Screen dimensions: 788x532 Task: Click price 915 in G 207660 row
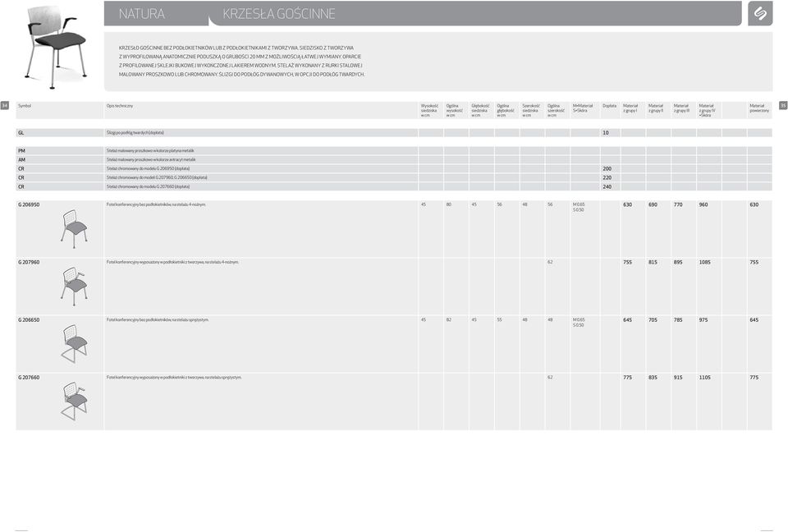[679, 378]
